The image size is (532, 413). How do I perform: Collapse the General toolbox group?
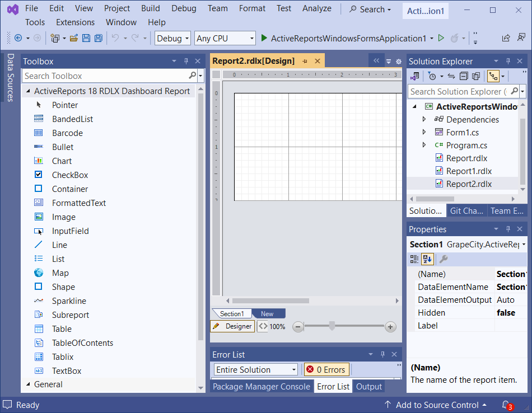(x=28, y=384)
